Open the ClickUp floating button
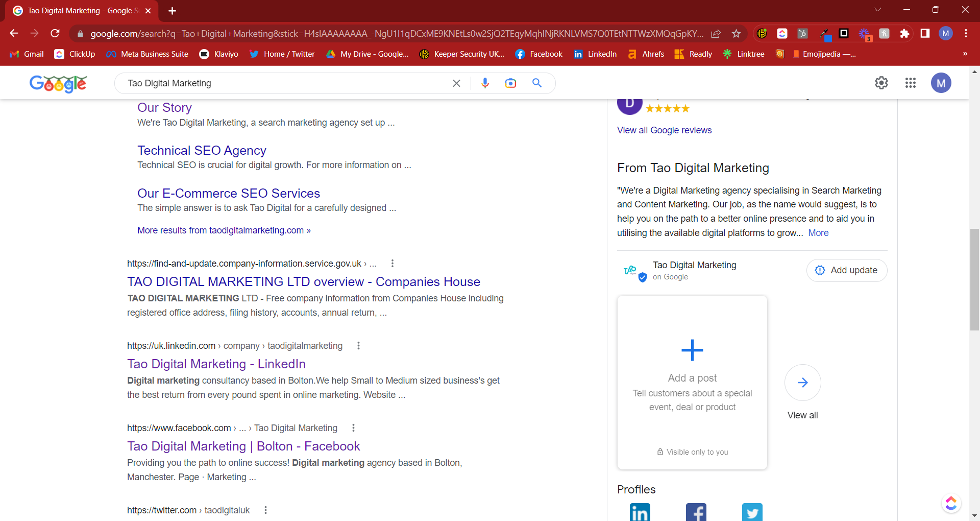This screenshot has height=521, width=980. [x=951, y=503]
